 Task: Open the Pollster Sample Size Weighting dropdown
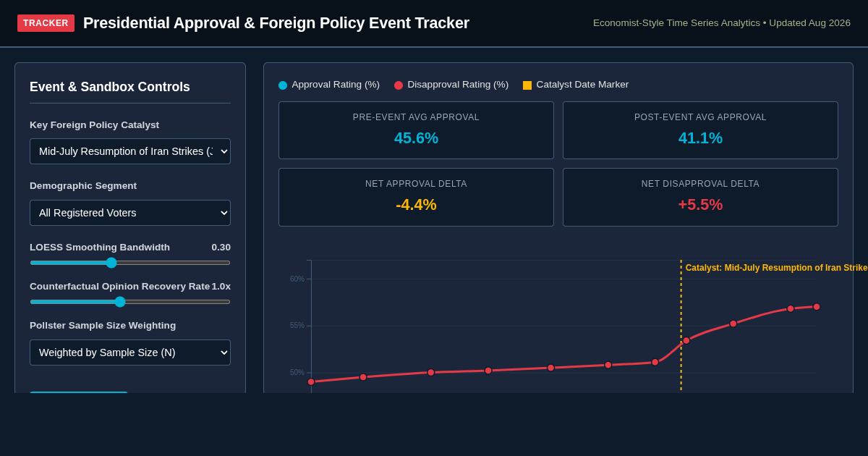click(130, 352)
